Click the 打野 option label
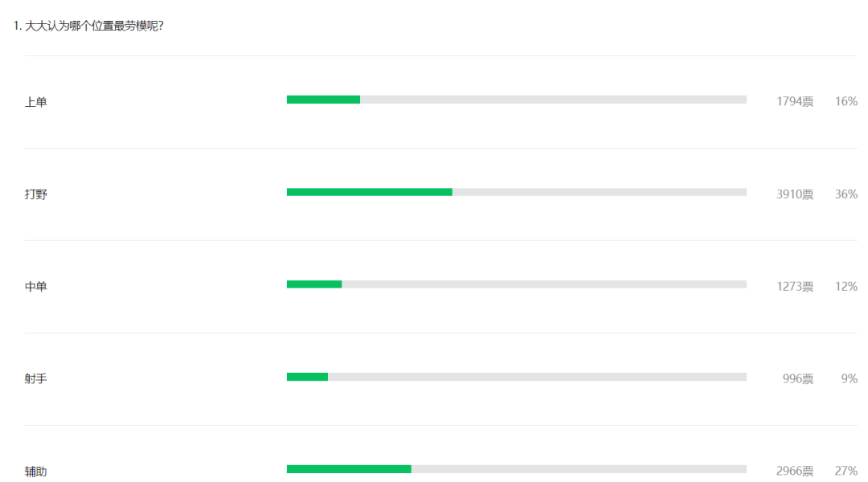Screen dimensions: 868x482 click(x=36, y=194)
